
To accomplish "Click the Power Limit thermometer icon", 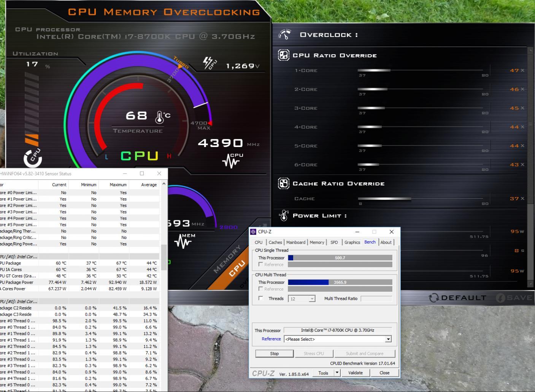I will [284, 215].
